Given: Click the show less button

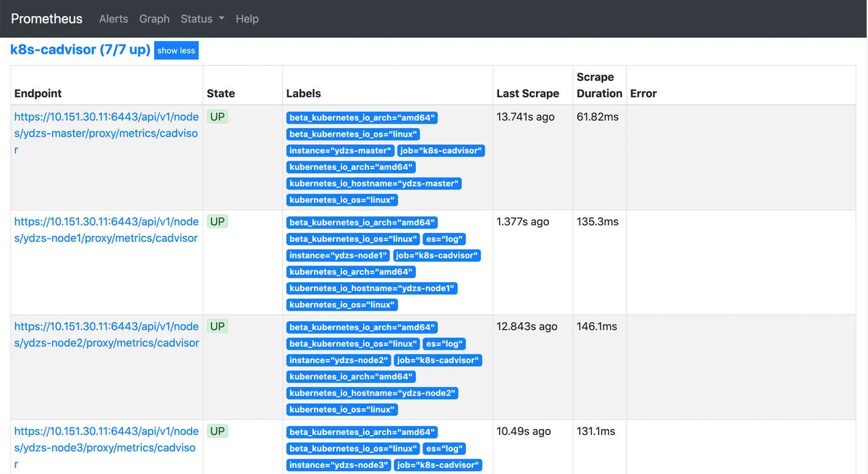Looking at the screenshot, I should [176, 51].
